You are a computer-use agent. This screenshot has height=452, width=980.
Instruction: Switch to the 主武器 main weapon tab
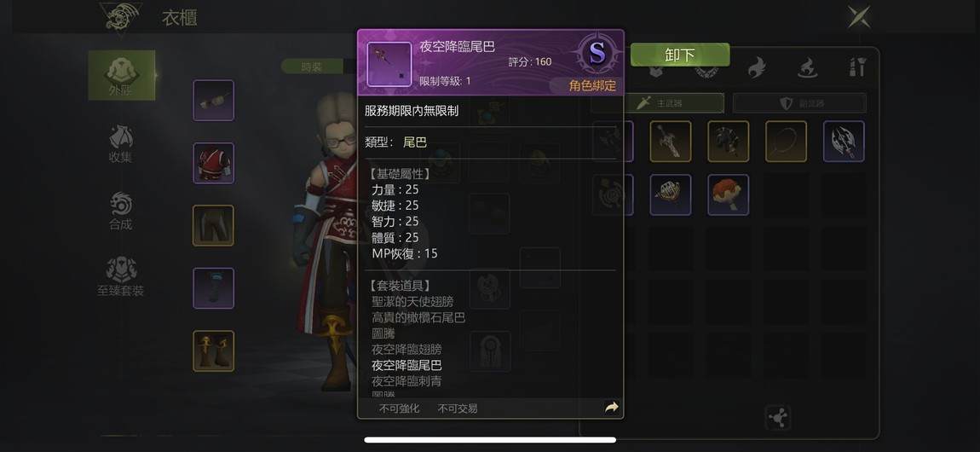[x=658, y=103]
